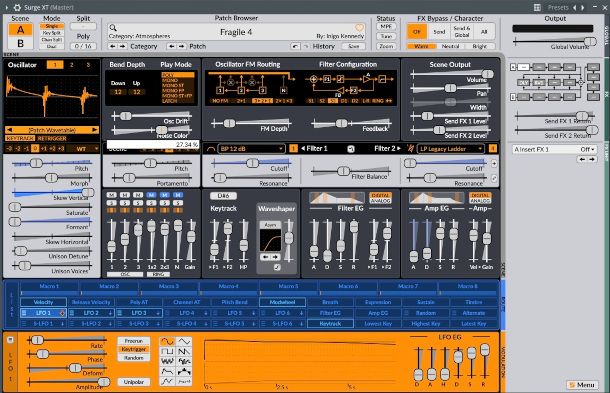Click next wavetable arrow on Patch Wavetable
This screenshot has width=610, height=393.
[95, 130]
